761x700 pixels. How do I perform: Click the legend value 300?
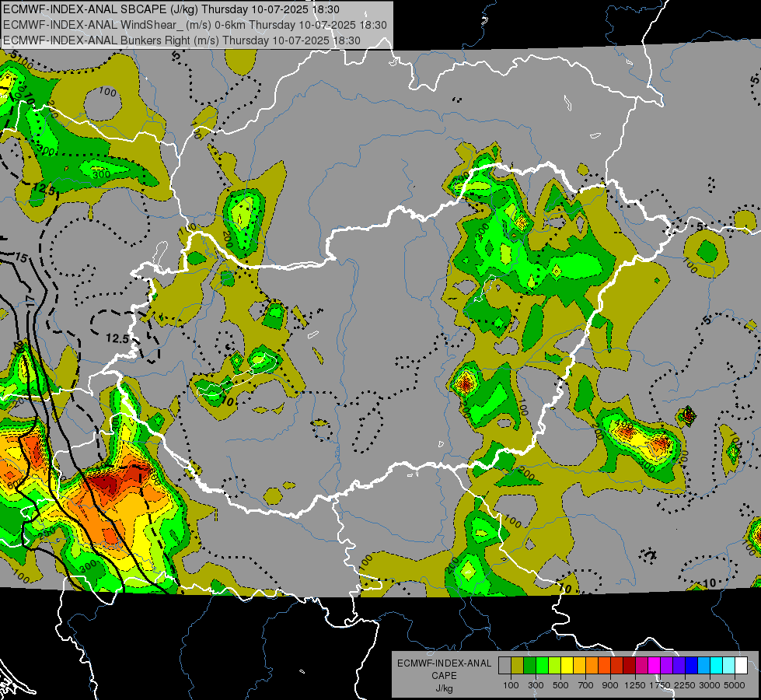pos(536,685)
